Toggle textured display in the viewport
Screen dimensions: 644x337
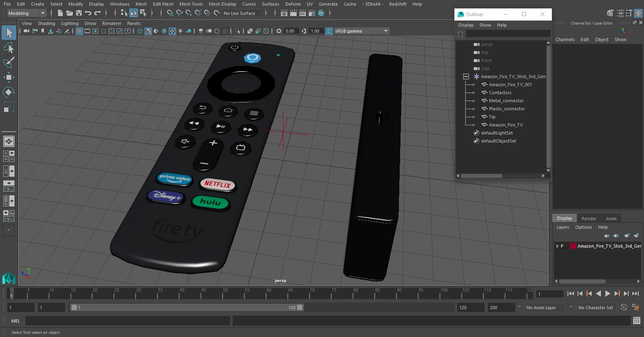pos(172,31)
